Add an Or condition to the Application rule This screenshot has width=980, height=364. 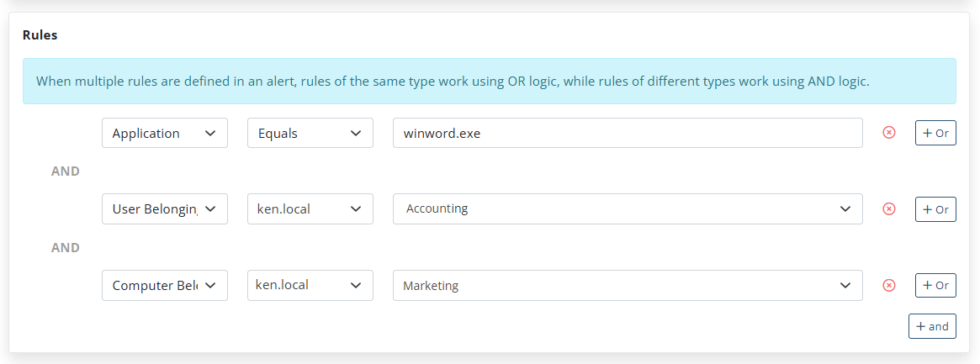[935, 133]
